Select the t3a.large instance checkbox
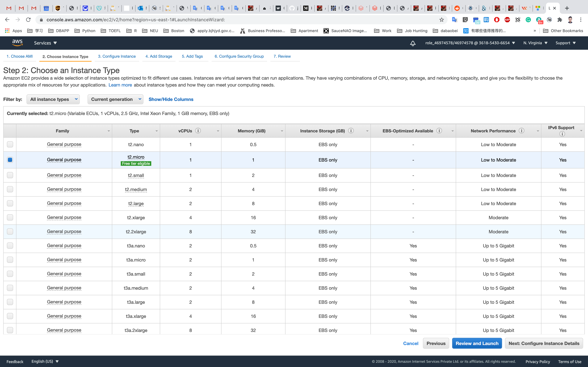 (x=10, y=302)
